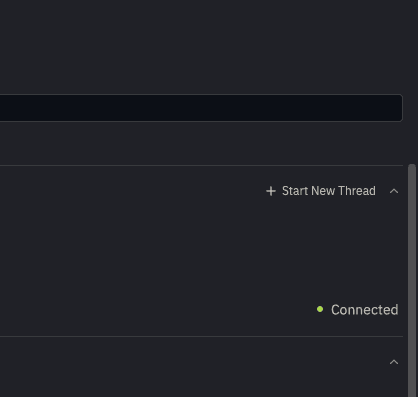Click the plus icon beside Start New Thread

click(271, 191)
